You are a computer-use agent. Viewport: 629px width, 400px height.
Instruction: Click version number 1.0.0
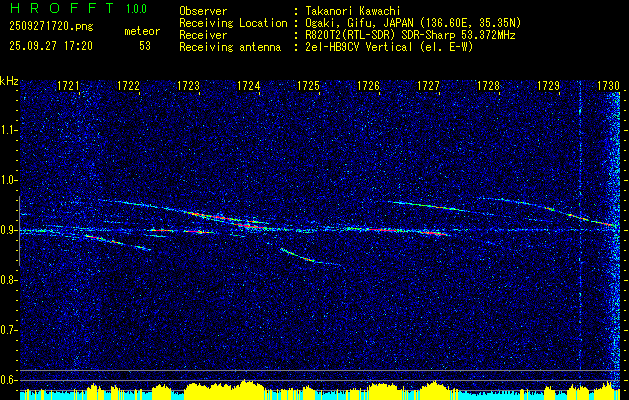click(136, 8)
